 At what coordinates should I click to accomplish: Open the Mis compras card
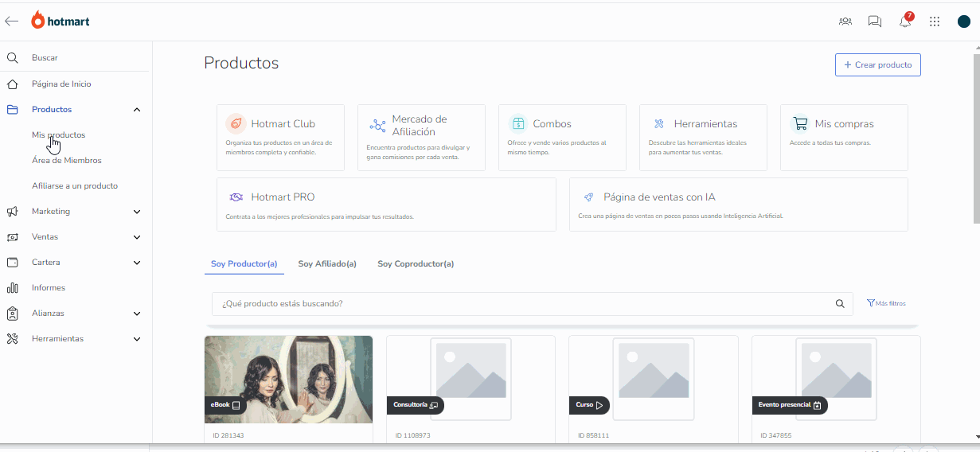click(x=844, y=137)
